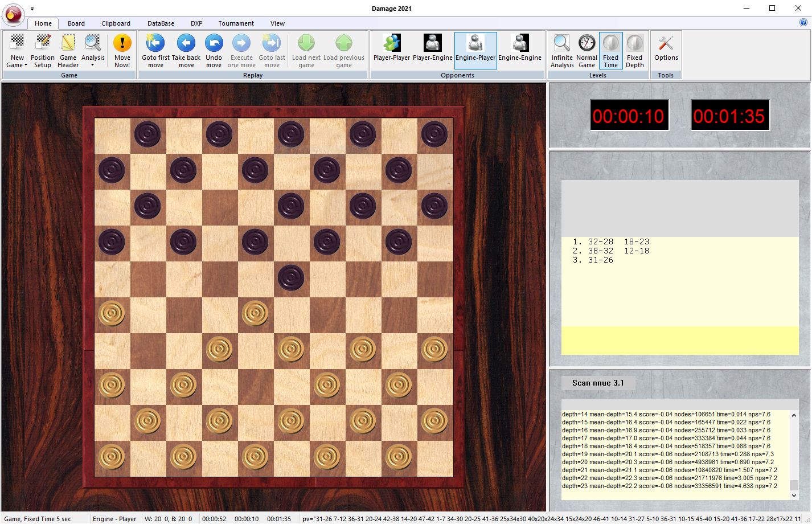The height and width of the screenshot is (524, 812).
Task: Select move 31-26 in move list
Action: 600,260
